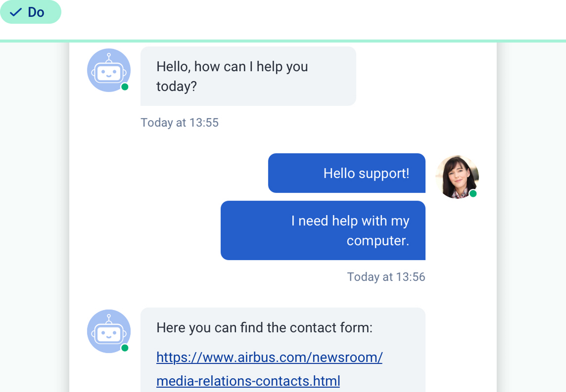Click the Do label in the top-left badge
This screenshot has height=392, width=566.
(36, 12)
